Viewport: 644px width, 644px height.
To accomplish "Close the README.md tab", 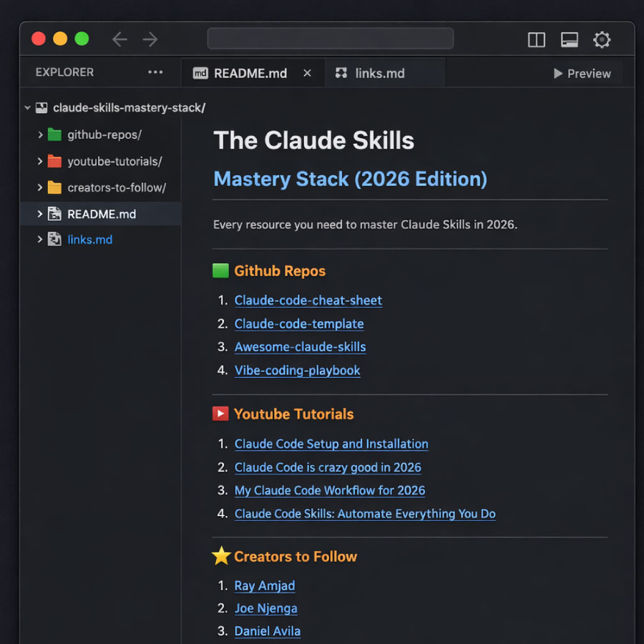I will coord(307,73).
